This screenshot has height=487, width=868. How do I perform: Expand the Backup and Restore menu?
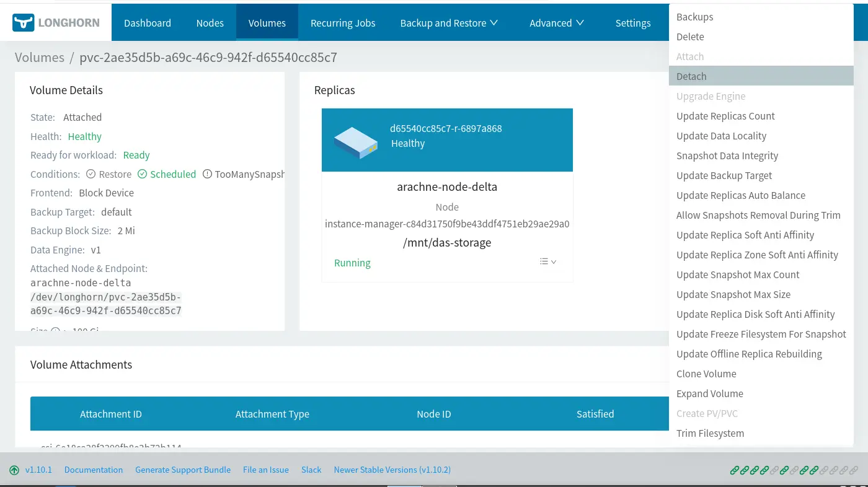coord(449,23)
